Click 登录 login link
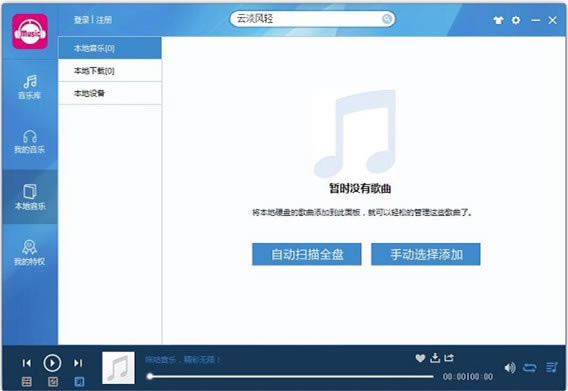The image size is (568, 391). point(81,20)
